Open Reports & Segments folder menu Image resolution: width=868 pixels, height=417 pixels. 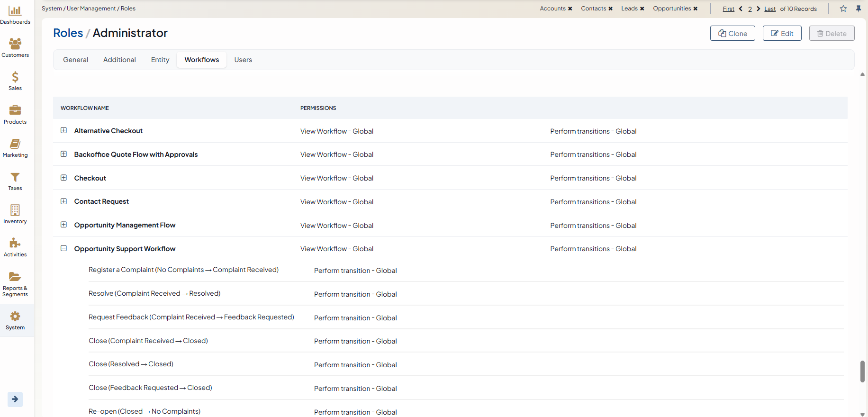pos(15,284)
